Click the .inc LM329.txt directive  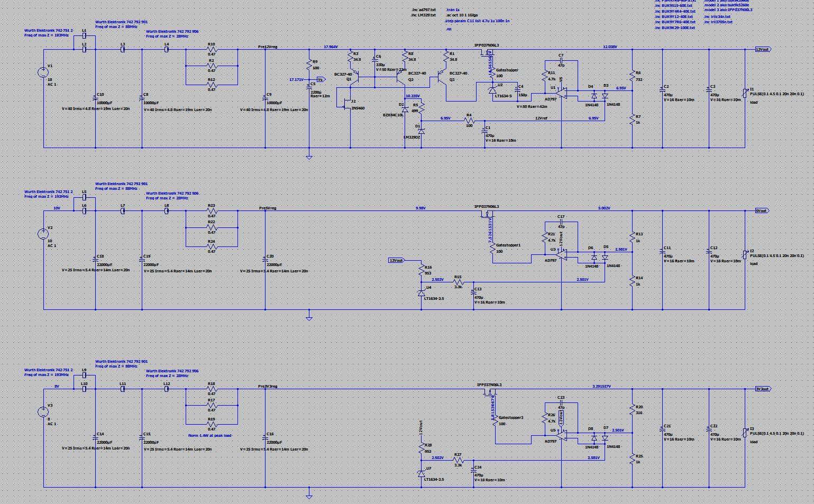pyautogui.click(x=424, y=15)
